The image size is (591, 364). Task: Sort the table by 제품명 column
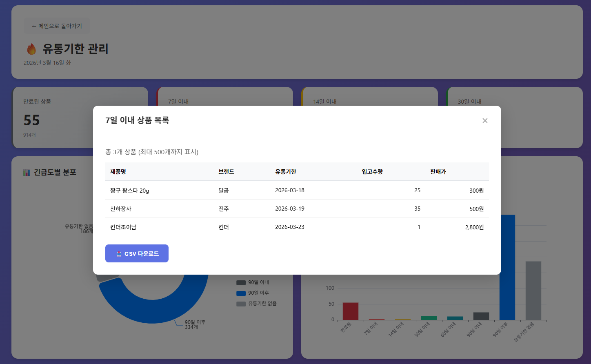coord(119,171)
